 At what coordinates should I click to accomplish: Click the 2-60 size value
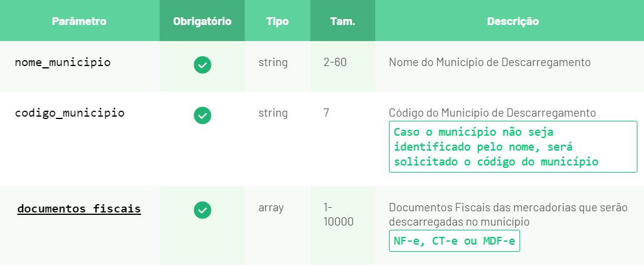click(335, 62)
